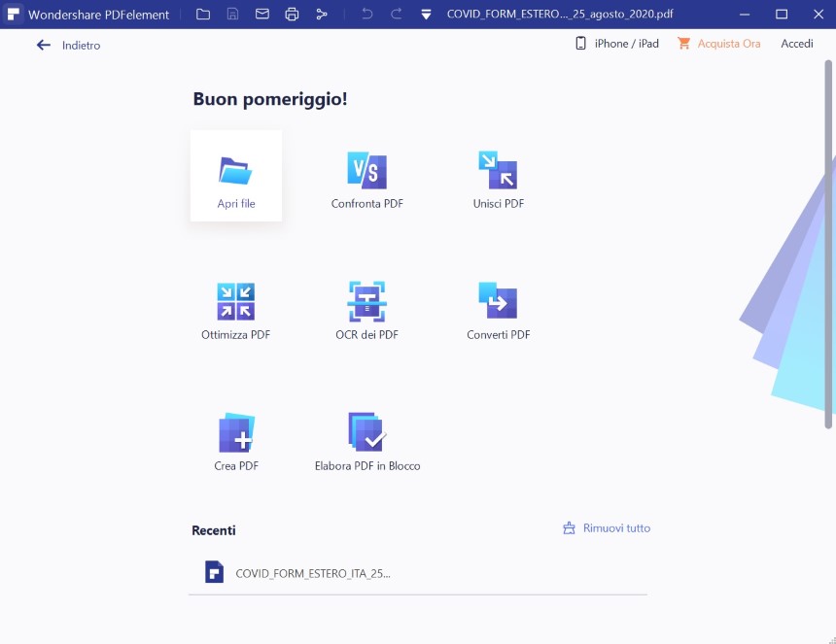Click the save icon in title bar
Image resolution: width=836 pixels, height=644 pixels.
[x=232, y=15]
